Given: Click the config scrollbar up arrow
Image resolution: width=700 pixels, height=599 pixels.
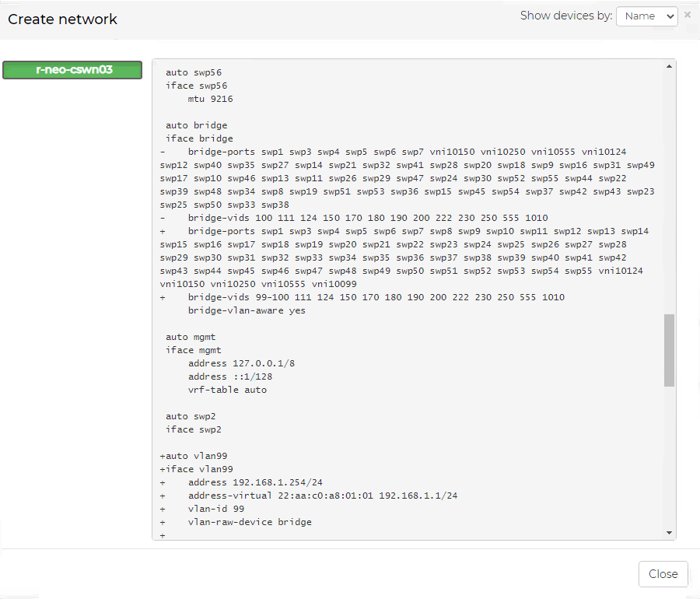Looking at the screenshot, I should point(669,67).
